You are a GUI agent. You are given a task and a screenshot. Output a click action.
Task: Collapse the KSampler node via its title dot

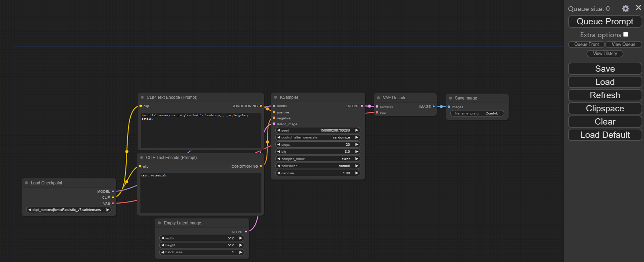pos(275,97)
